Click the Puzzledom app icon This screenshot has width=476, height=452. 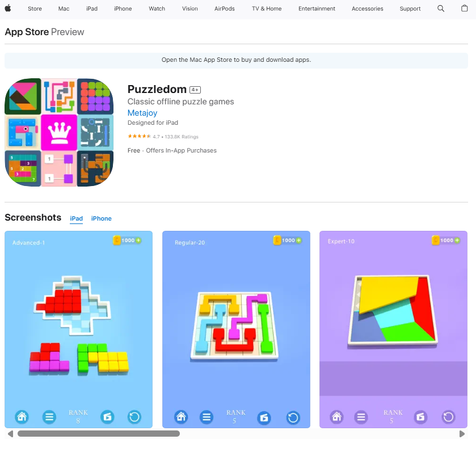(59, 132)
